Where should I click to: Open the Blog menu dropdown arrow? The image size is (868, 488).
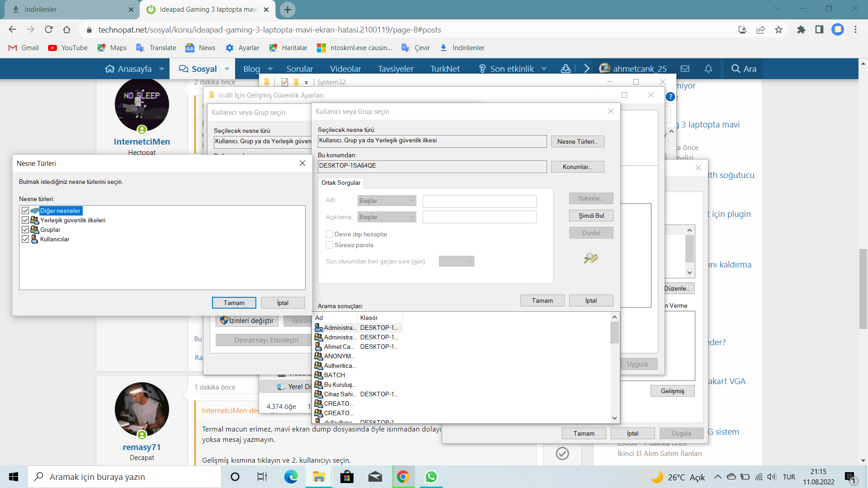coord(270,69)
